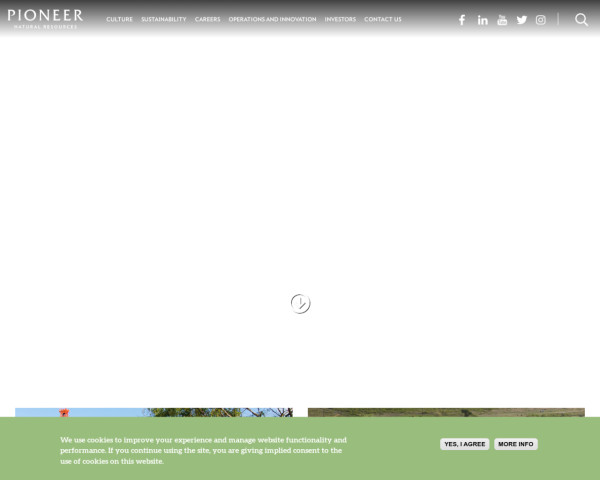Open the Sustainability menu
This screenshot has width=600, height=480.
pos(164,19)
